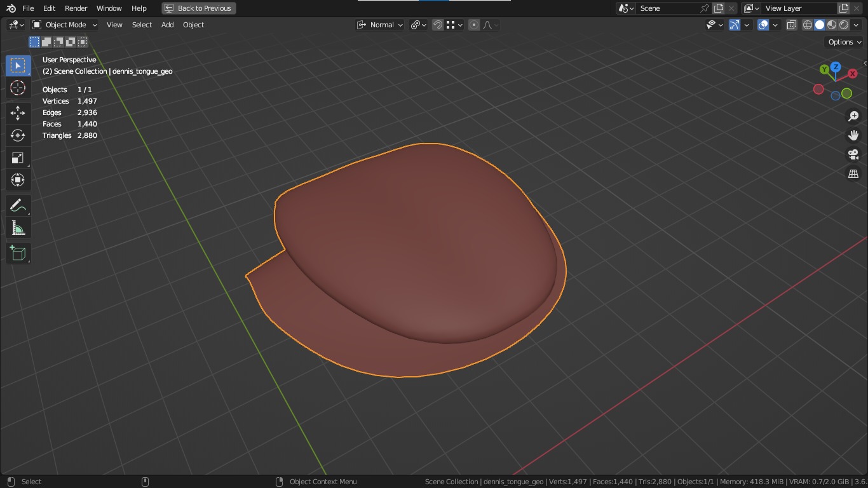Set selection mode to Intersect
The height and width of the screenshot is (488, 868).
click(x=83, y=42)
